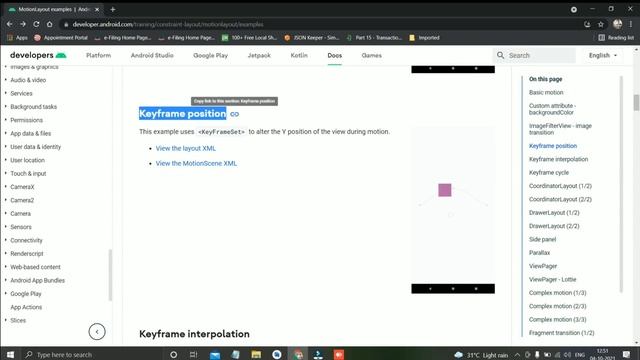Open the notification center icon
The height and width of the screenshot is (360, 640).
tap(627, 355)
